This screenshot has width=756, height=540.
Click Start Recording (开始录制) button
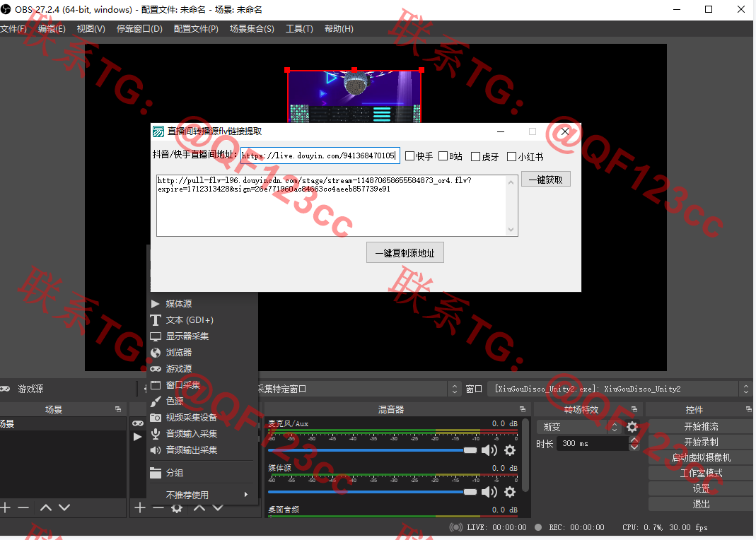tap(701, 442)
